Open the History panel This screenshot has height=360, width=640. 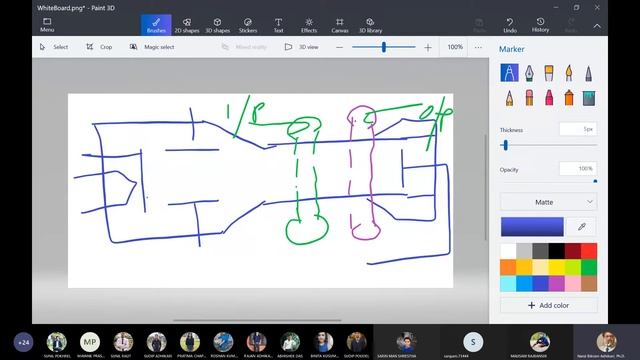pos(540,25)
